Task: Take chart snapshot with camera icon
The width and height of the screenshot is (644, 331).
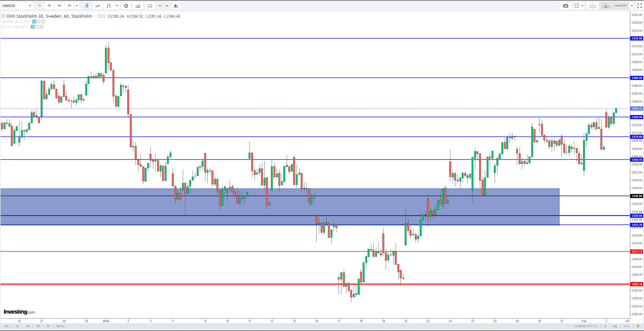Action: coord(565,5)
